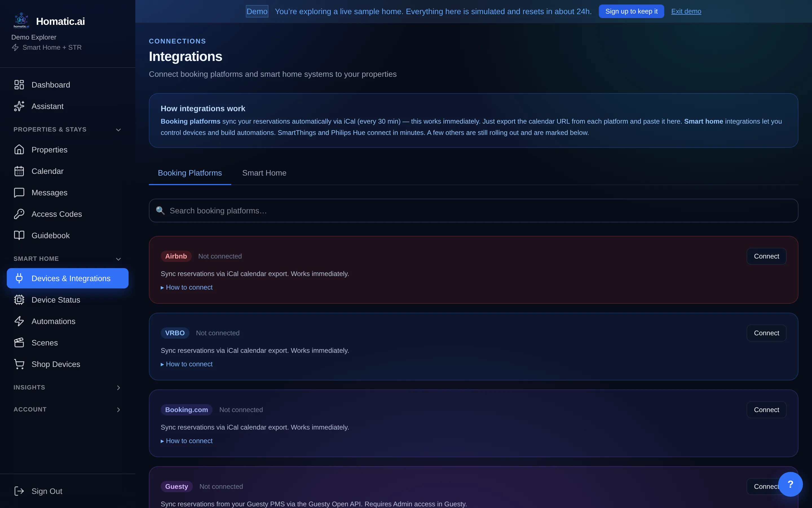Connect the Booking.com integration
Image resolution: width=812 pixels, height=508 pixels.
pos(766,410)
